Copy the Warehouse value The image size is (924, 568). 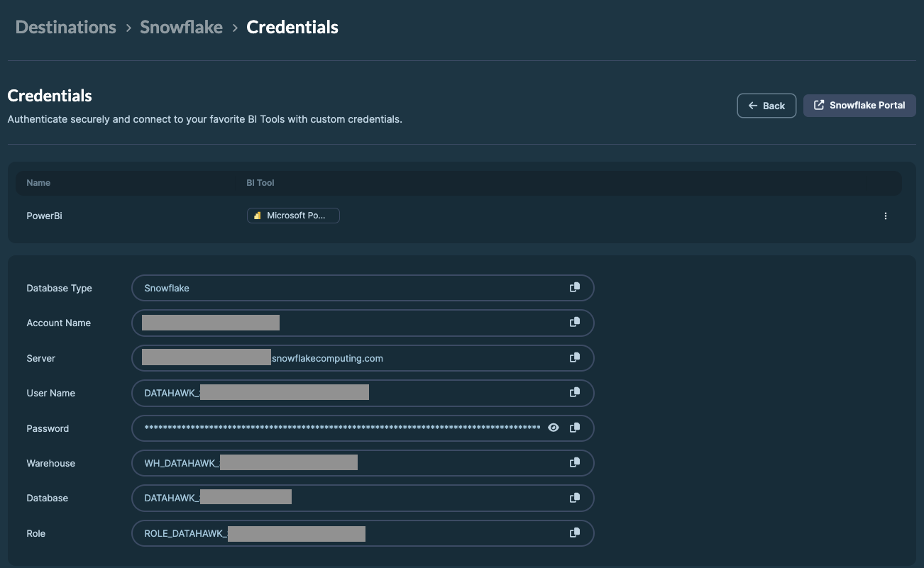click(x=575, y=462)
